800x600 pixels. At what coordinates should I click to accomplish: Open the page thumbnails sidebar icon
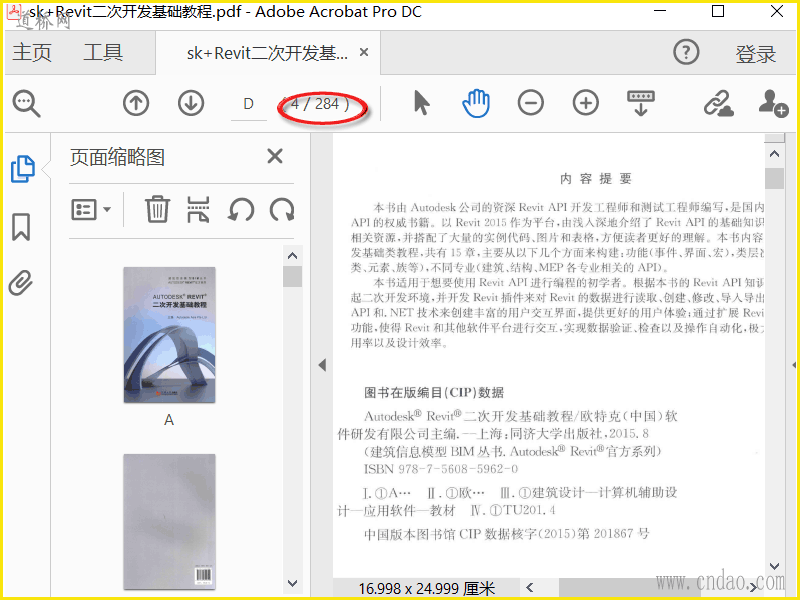click(x=22, y=169)
